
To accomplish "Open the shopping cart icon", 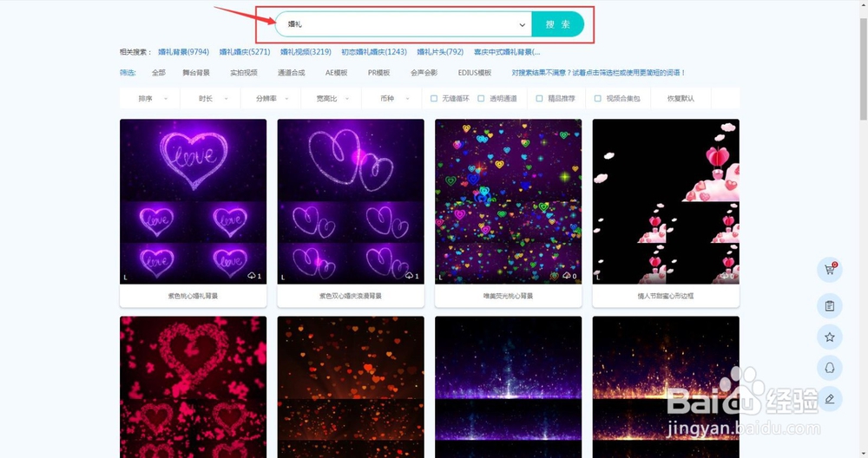I will point(829,270).
